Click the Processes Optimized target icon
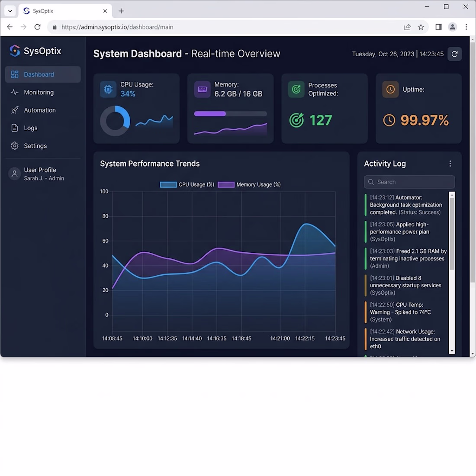This screenshot has height=476, width=476. coord(296,90)
